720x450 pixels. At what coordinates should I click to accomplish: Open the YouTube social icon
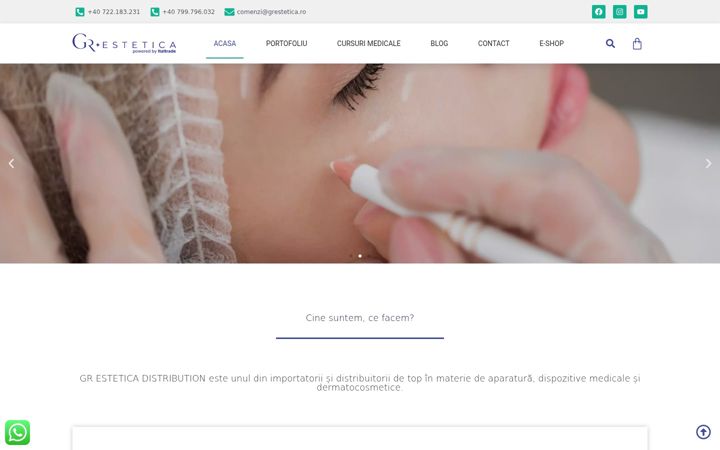tap(641, 12)
